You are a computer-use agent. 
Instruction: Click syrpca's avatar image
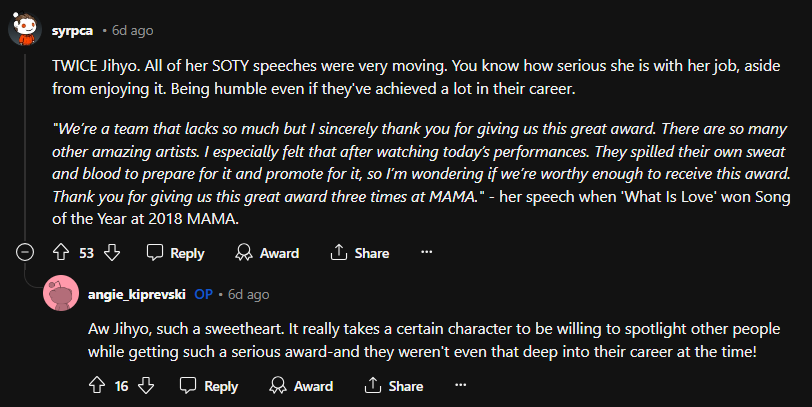25,29
